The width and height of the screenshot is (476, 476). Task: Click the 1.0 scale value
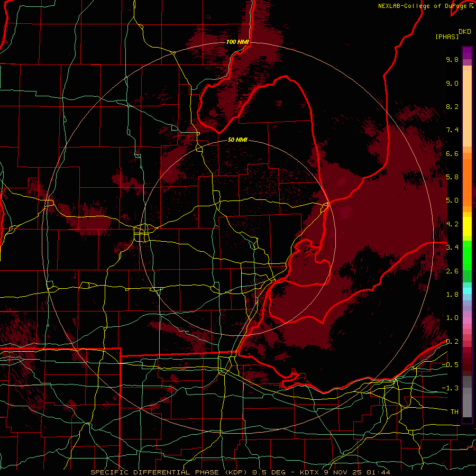452,318
